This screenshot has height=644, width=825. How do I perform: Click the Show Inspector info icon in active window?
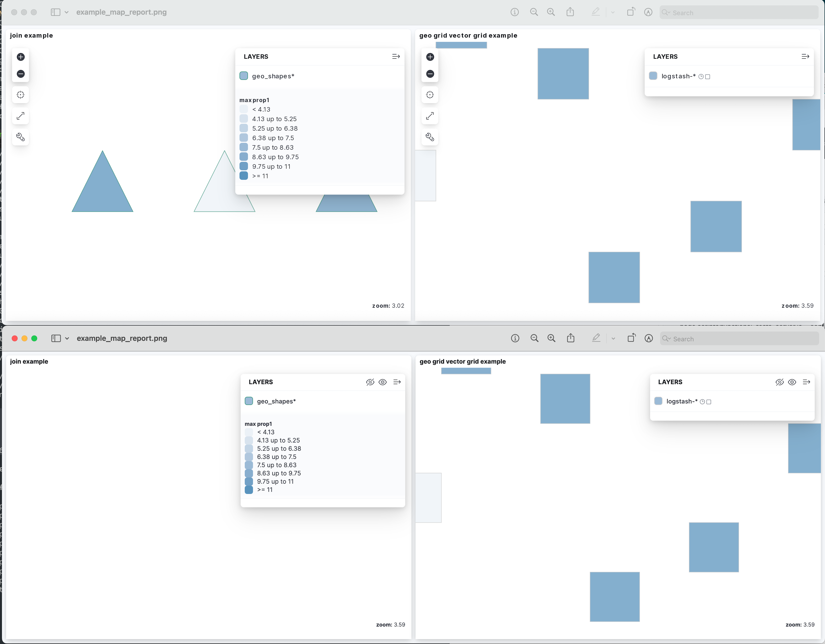[515, 338]
